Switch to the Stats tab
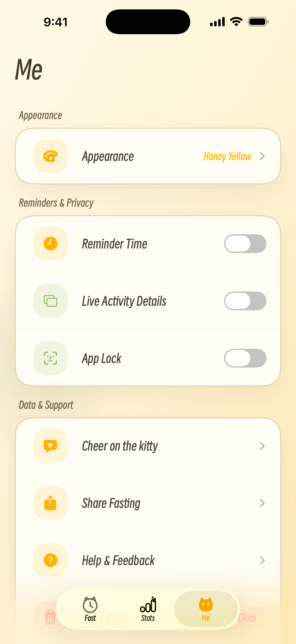This screenshot has width=296, height=644. 148,609
